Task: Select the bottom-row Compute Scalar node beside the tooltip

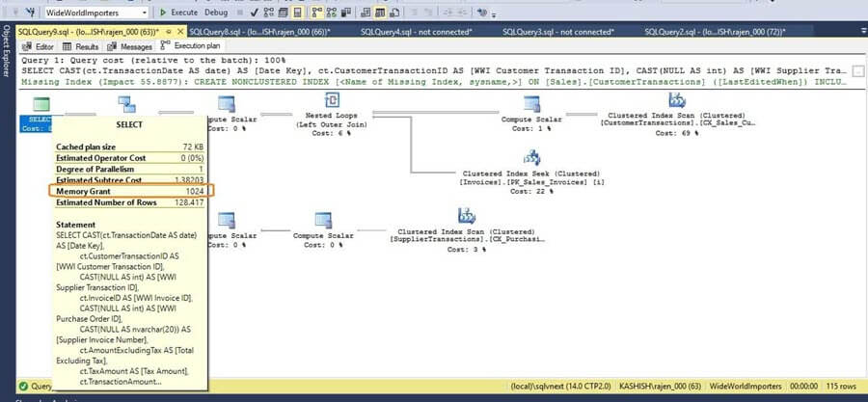Action: click(x=227, y=220)
